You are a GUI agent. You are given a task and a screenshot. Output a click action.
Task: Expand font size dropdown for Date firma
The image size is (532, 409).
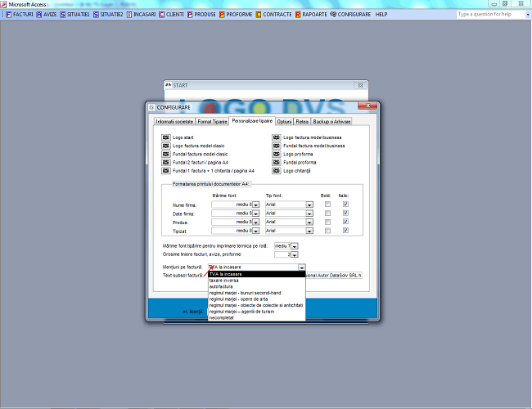[x=256, y=213]
